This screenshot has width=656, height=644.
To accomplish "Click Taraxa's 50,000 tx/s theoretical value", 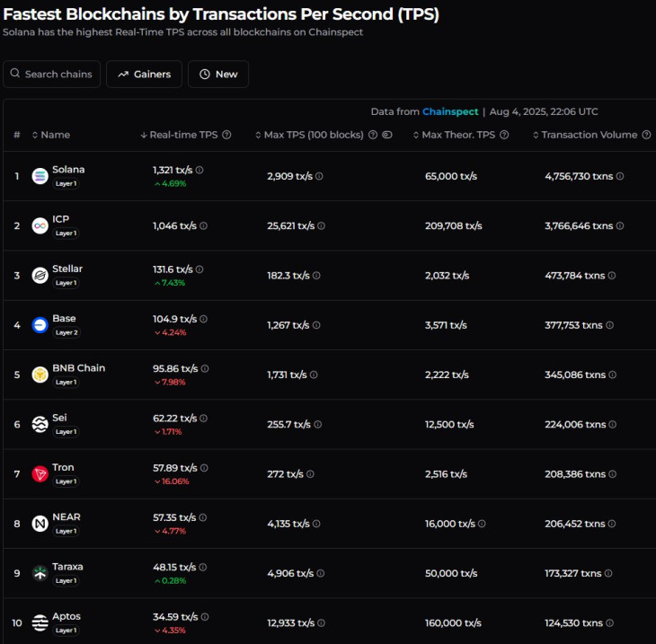I will [x=451, y=573].
